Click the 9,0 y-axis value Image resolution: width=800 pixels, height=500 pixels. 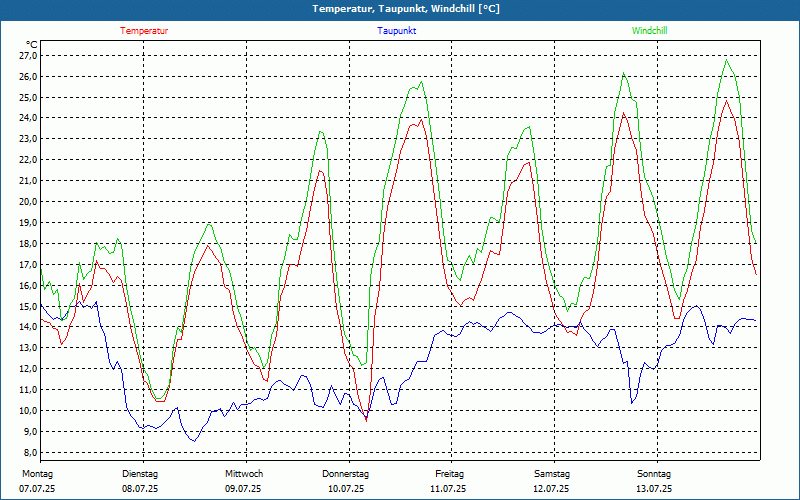point(31,432)
